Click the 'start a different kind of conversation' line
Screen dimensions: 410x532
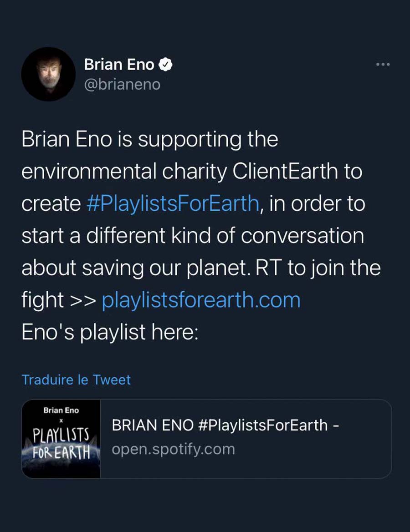click(193, 236)
